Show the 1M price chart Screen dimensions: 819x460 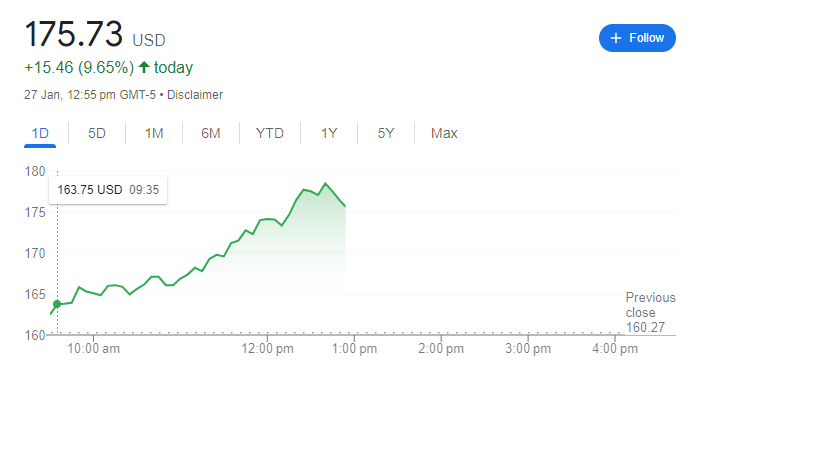pyautogui.click(x=154, y=133)
